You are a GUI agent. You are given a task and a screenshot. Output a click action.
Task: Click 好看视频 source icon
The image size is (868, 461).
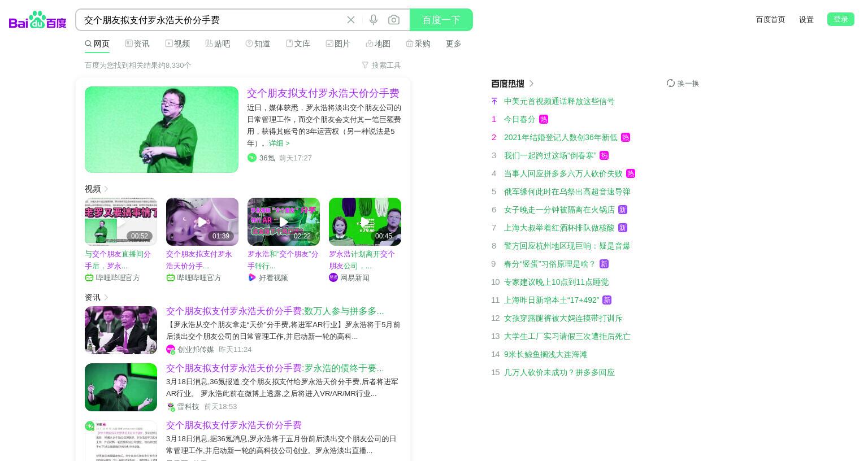click(x=252, y=277)
